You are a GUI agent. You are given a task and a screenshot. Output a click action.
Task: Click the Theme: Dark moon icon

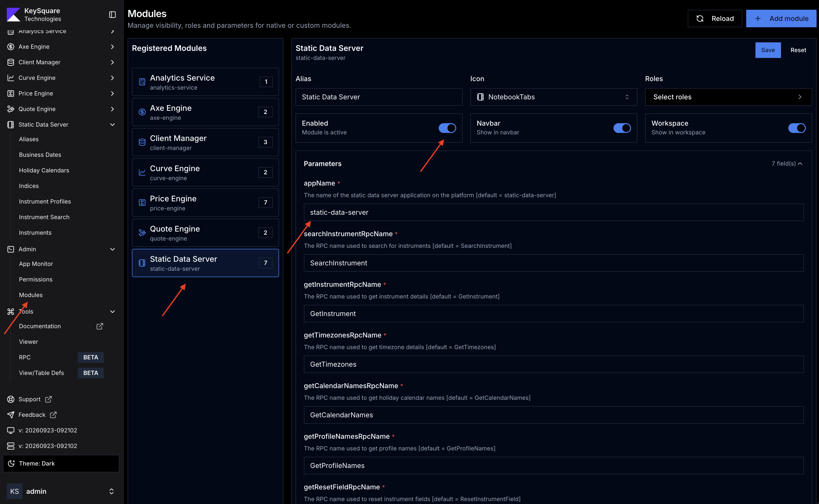pos(11,463)
